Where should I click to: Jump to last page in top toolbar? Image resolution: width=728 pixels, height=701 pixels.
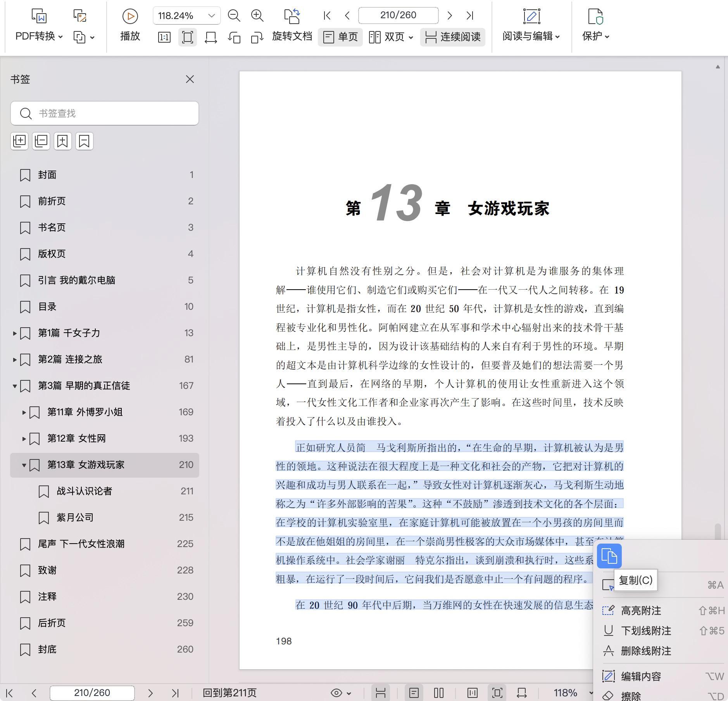point(470,16)
